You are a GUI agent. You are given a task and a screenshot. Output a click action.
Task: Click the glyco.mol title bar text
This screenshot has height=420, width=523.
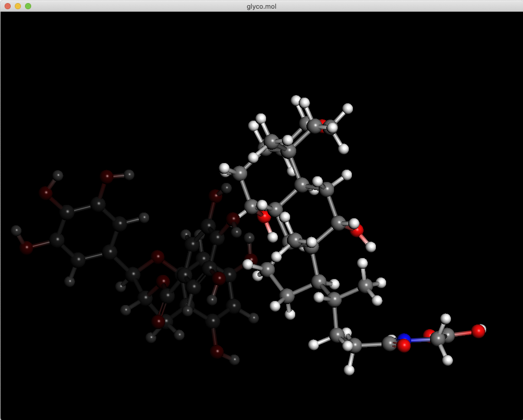click(x=261, y=7)
